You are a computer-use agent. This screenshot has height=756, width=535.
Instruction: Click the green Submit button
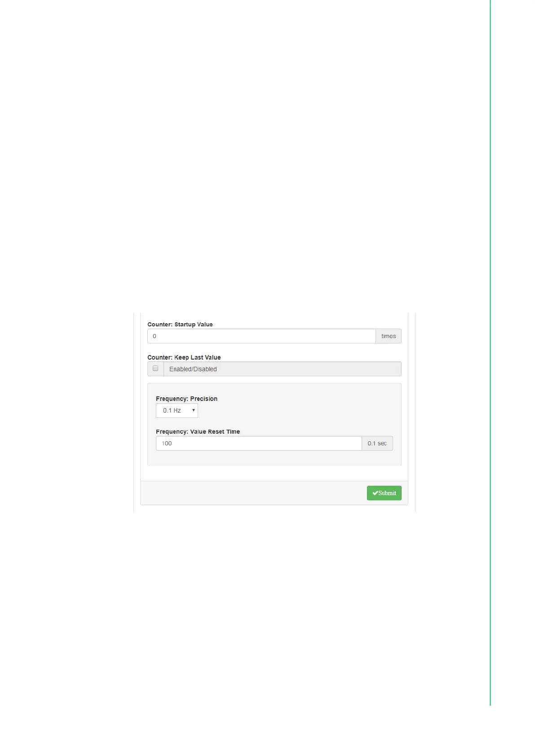click(384, 493)
